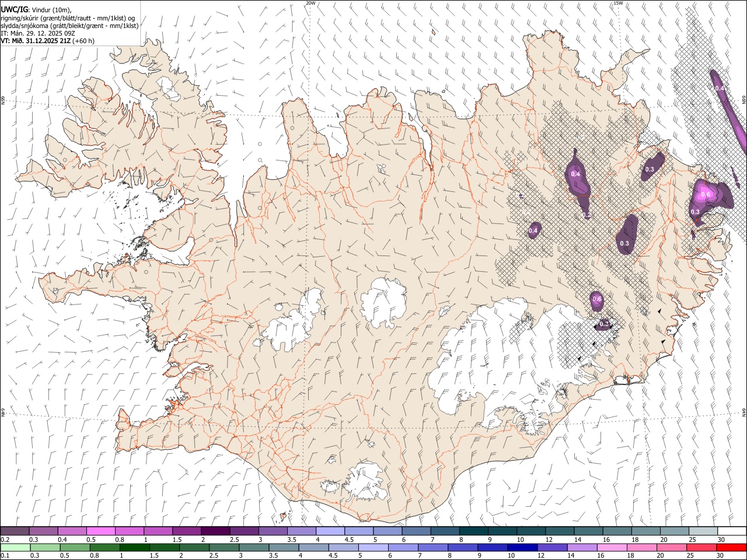Click the 15W longitude label
Viewport: 747px width, 560px height.
618,3
